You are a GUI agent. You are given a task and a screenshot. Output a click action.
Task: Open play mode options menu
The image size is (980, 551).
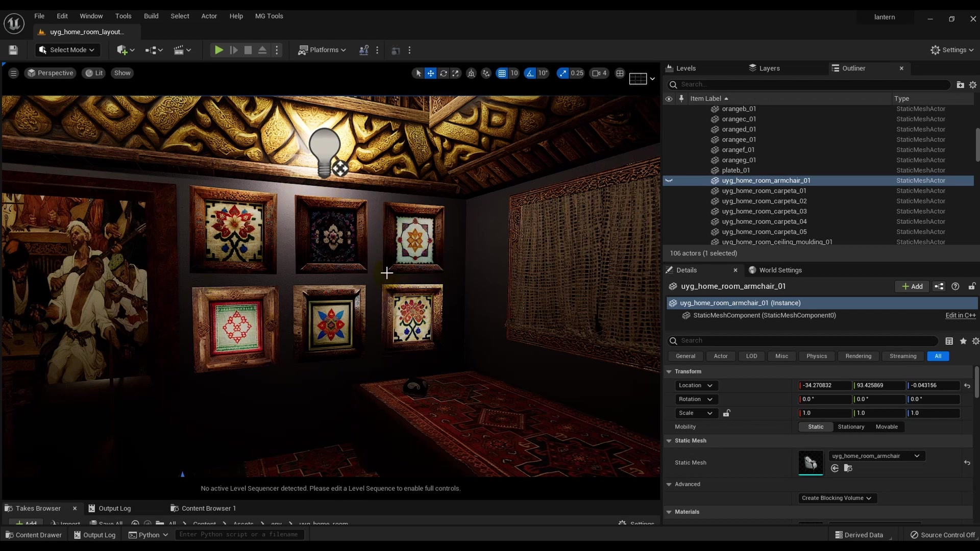277,50
